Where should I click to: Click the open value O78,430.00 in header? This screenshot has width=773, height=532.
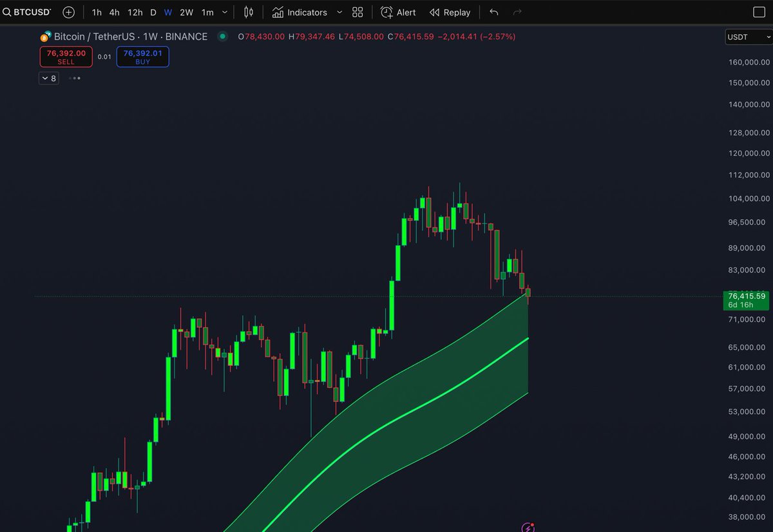pyautogui.click(x=261, y=37)
